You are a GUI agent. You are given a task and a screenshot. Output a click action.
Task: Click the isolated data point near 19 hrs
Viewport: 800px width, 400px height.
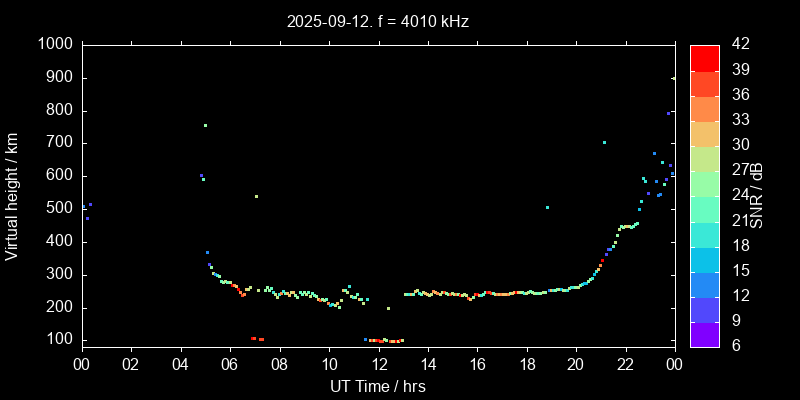pos(547,208)
